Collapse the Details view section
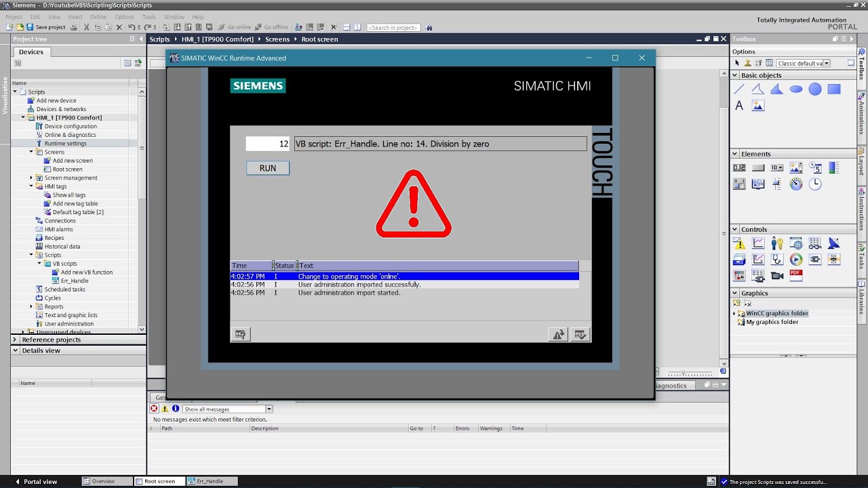Screen dimensions: 868x488 coord(15,350)
